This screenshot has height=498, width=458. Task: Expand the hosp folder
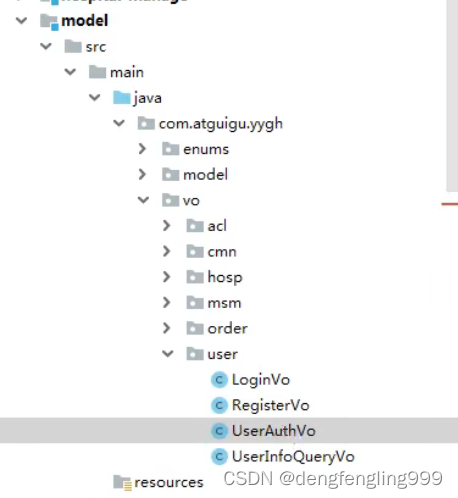(x=167, y=277)
